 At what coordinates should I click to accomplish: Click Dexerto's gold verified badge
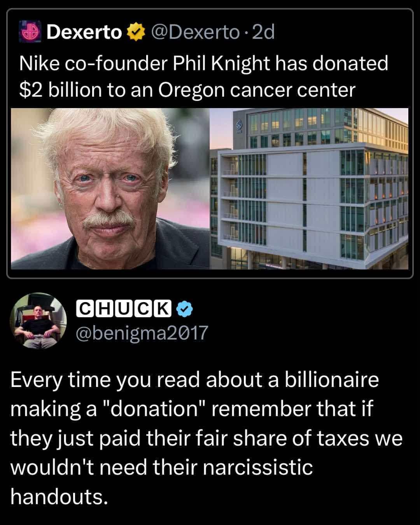pos(135,33)
